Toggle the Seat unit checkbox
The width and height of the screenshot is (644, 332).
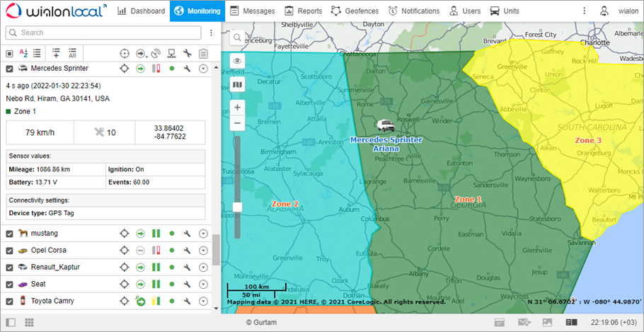[x=10, y=285]
